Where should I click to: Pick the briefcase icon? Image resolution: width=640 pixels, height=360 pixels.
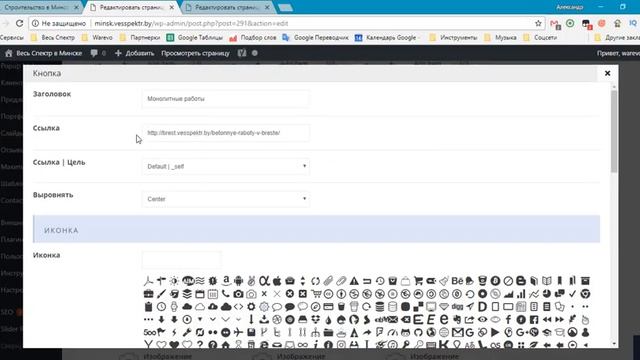click(x=149, y=294)
